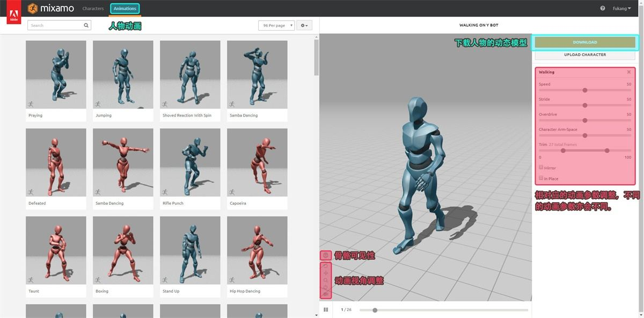The width and height of the screenshot is (644, 318).
Task: Open the help question mark icon
Action: 603,9
